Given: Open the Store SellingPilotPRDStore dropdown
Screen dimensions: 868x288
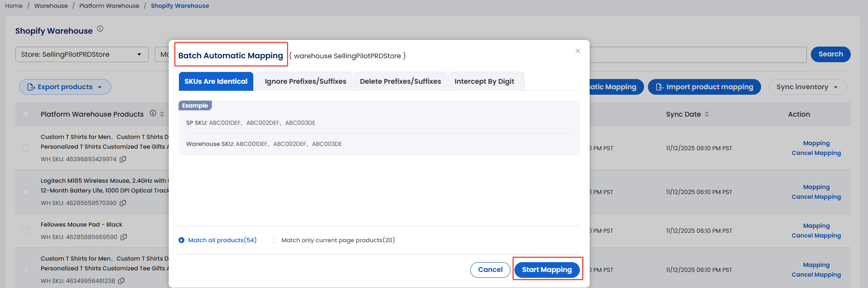Looking at the screenshot, I should (82, 54).
